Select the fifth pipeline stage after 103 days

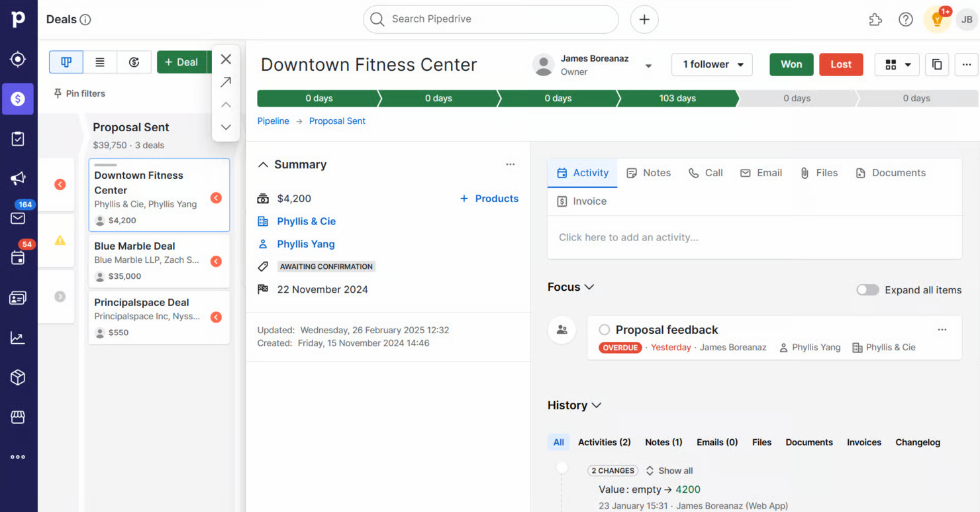(x=797, y=98)
